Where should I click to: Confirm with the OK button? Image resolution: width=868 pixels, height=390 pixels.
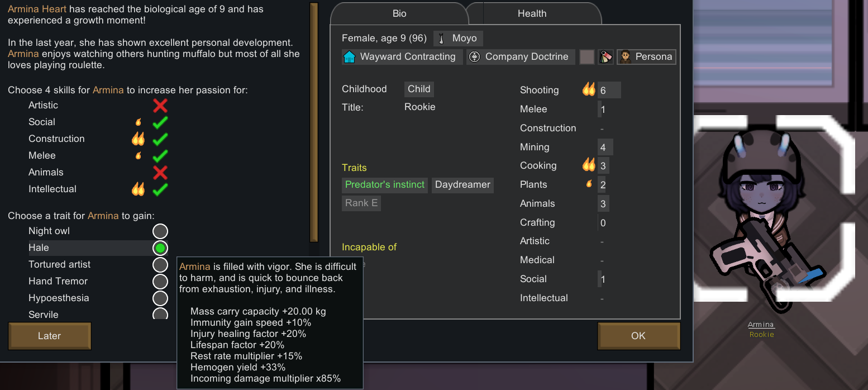click(x=638, y=336)
